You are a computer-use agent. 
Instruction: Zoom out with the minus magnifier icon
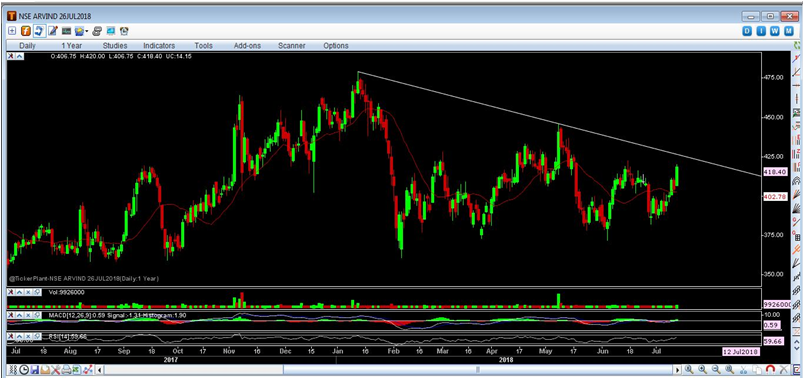click(x=716, y=370)
